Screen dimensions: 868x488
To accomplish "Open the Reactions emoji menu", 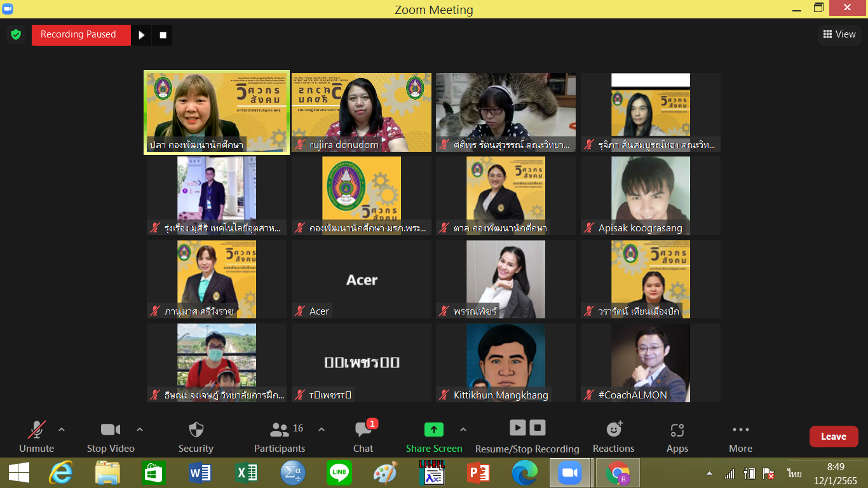I will click(614, 430).
